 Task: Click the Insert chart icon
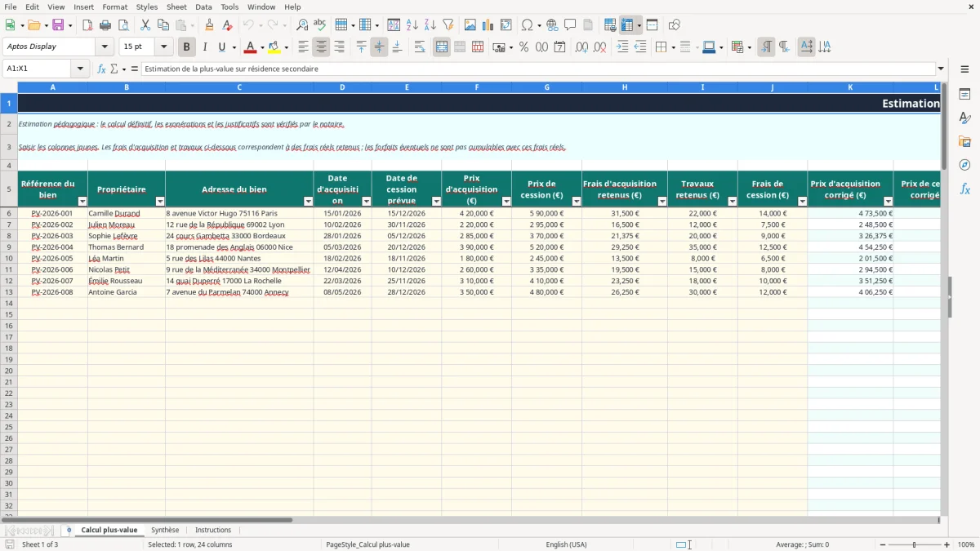pyautogui.click(x=488, y=25)
